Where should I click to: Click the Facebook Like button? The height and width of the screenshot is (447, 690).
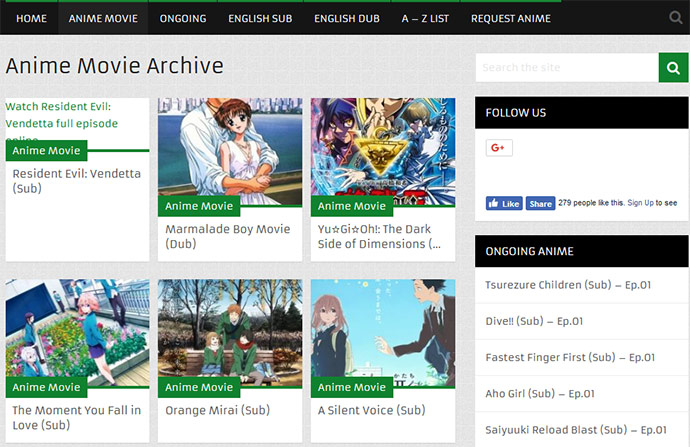tap(504, 203)
